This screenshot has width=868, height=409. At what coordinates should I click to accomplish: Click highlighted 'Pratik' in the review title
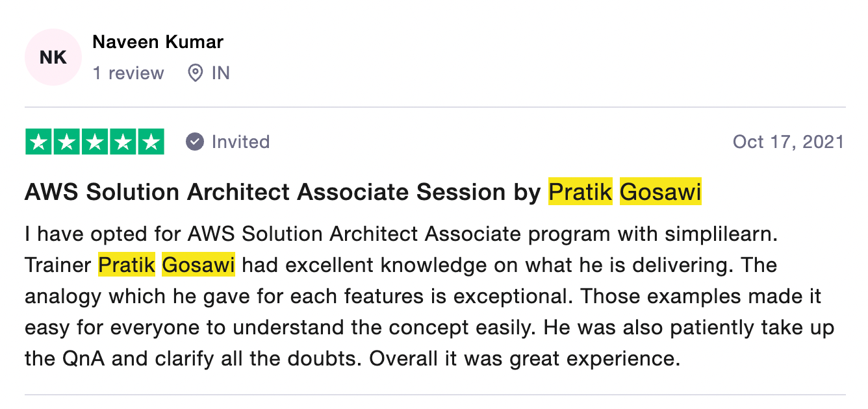(x=580, y=193)
